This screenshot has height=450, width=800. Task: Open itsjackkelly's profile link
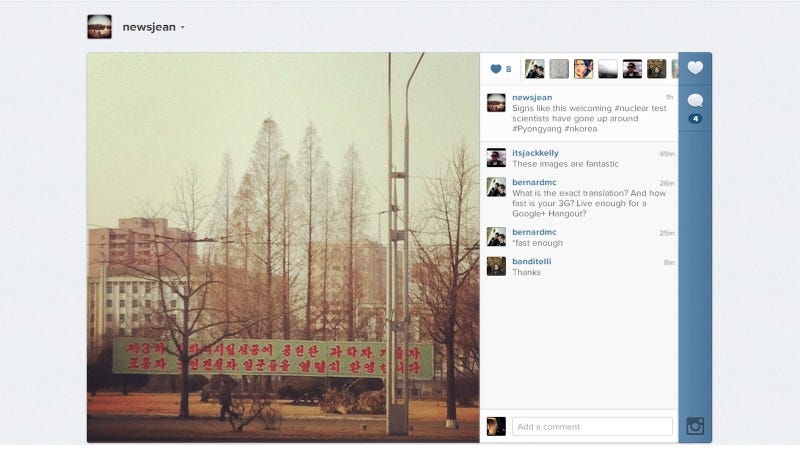535,153
